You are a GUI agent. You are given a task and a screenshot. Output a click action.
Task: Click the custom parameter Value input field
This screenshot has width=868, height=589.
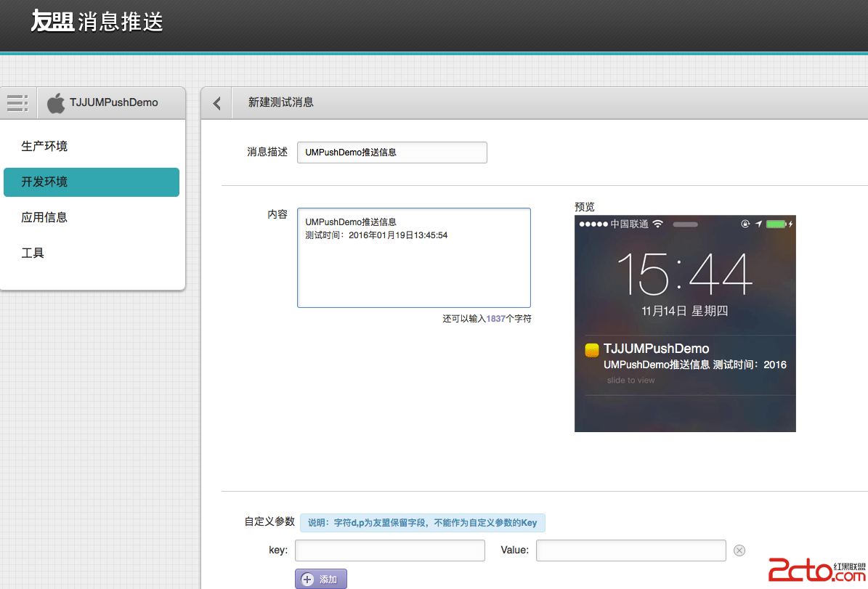(x=630, y=551)
